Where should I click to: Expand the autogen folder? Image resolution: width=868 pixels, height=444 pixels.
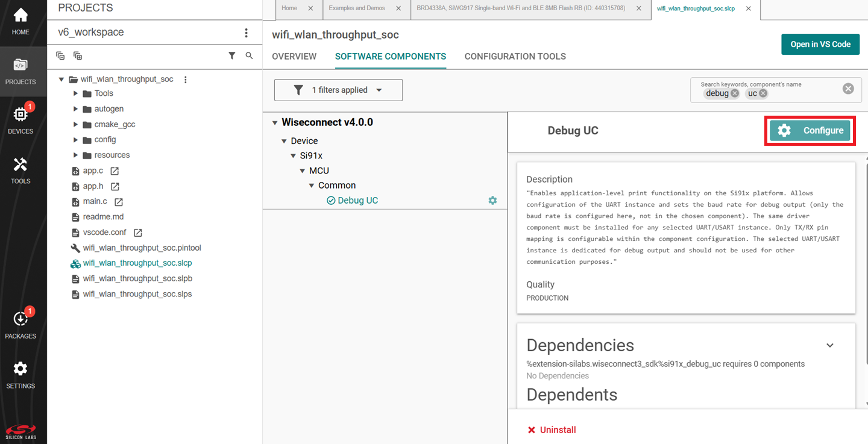click(76, 109)
